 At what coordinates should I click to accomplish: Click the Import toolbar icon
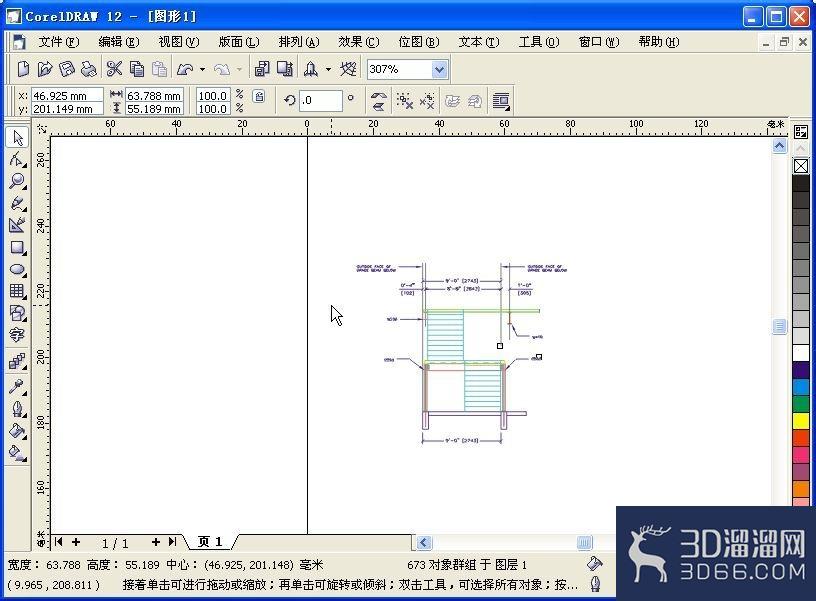(262, 69)
